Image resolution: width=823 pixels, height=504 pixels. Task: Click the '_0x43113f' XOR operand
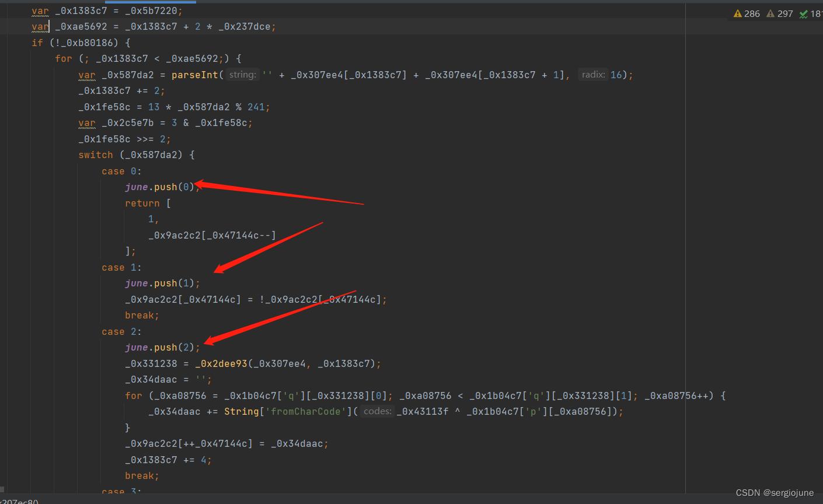coord(423,412)
